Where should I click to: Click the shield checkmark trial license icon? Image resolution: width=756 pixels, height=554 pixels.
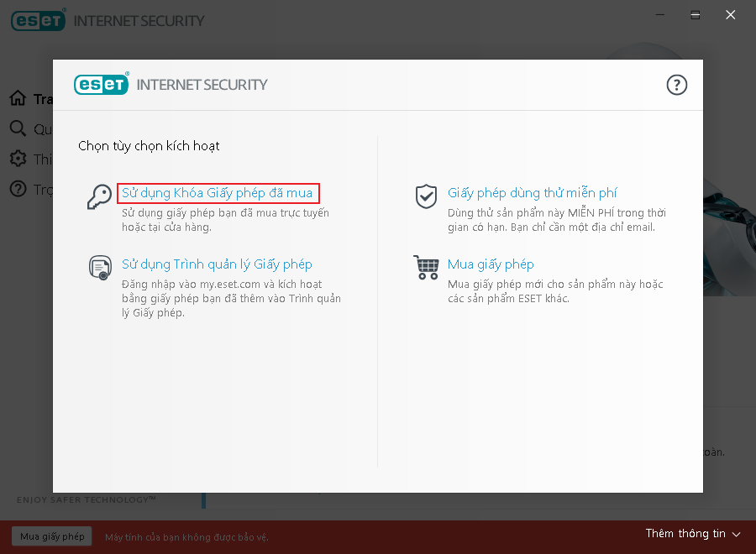coord(426,196)
